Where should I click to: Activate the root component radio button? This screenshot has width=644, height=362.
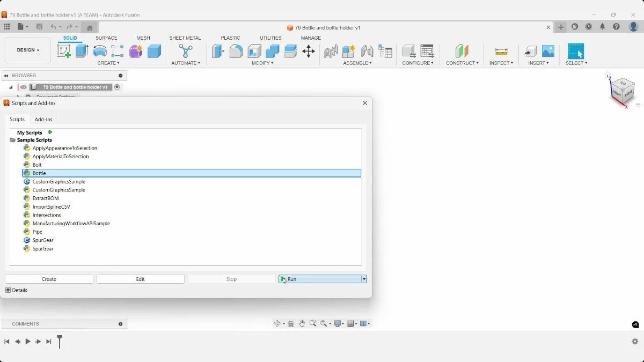[117, 87]
